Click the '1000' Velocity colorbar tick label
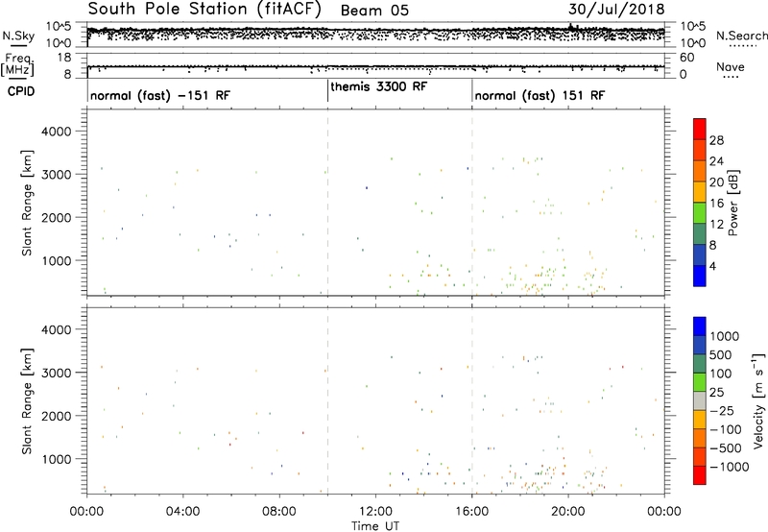This screenshot has width=768, height=532. tap(725, 336)
